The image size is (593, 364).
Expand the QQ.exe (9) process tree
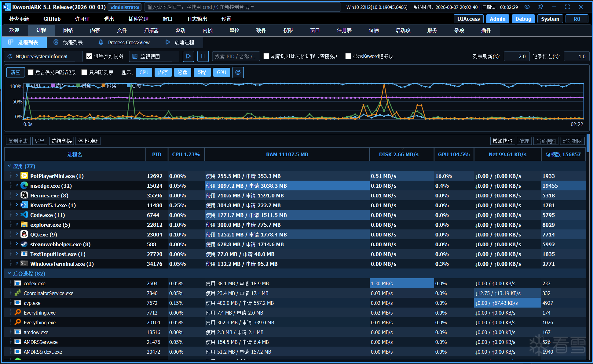click(17, 234)
